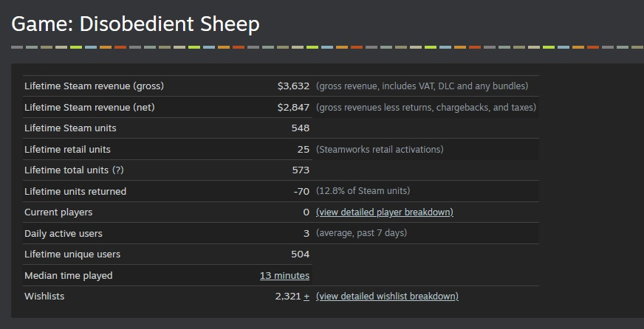The width and height of the screenshot is (644, 329).
Task: Click the Median time played label
Action: (68, 276)
